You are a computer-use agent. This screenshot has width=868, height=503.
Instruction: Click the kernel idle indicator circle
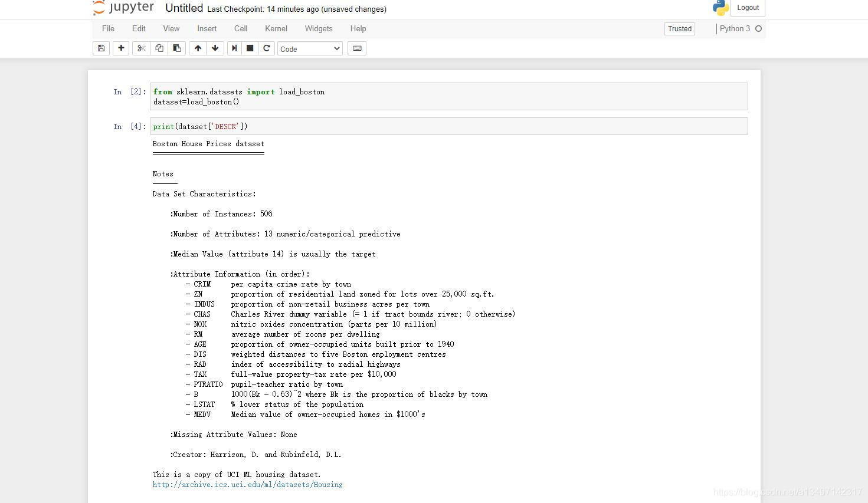point(759,29)
